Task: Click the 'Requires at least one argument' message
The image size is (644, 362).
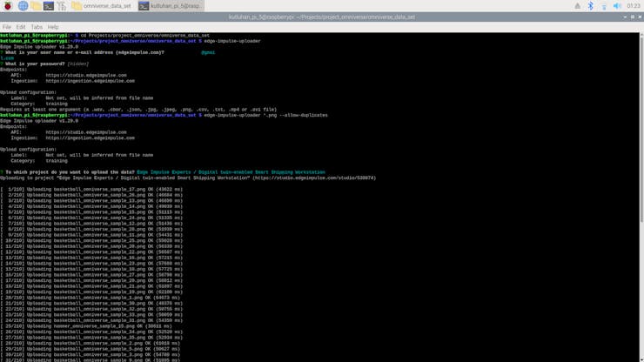Action: [138, 110]
